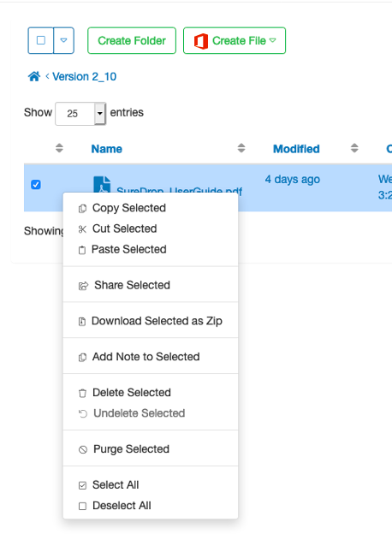The image size is (392, 534).
Task: Choose Undelete Selected menu entry
Action: tap(151, 413)
